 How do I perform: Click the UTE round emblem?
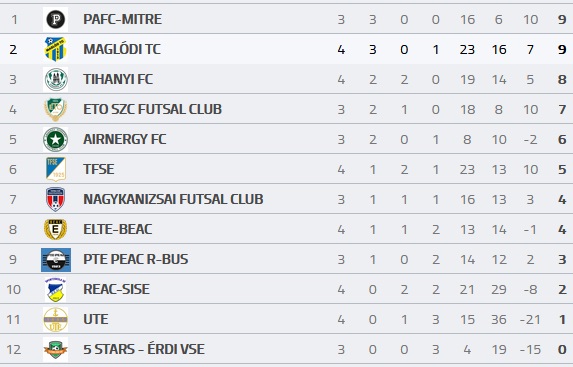[x=56, y=319]
